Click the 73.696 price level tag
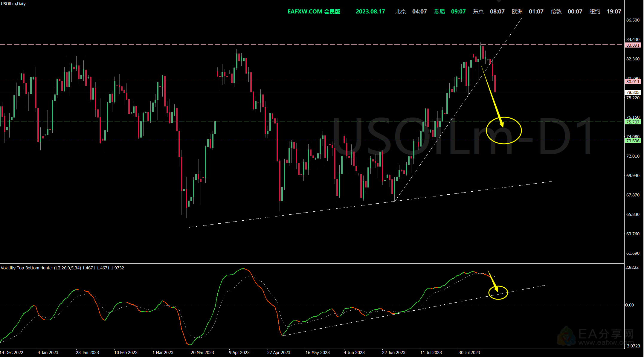The height and width of the screenshot is (357, 644). tap(633, 141)
